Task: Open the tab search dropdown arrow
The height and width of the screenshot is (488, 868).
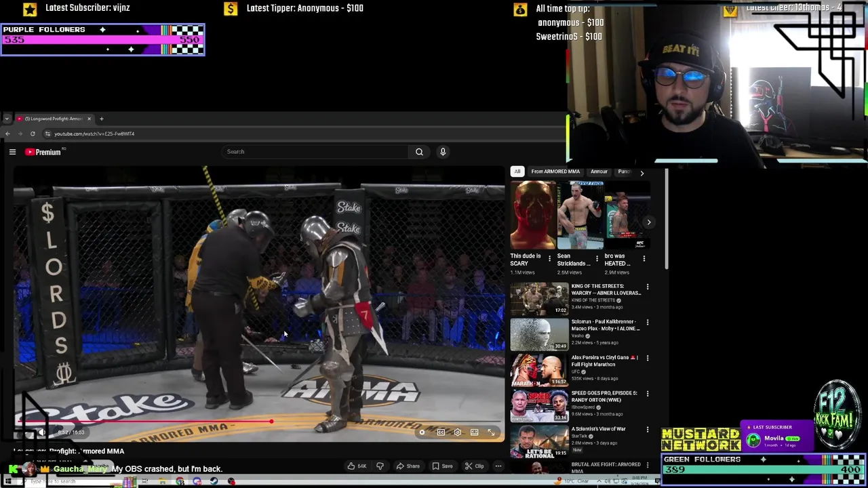Action: [x=7, y=119]
